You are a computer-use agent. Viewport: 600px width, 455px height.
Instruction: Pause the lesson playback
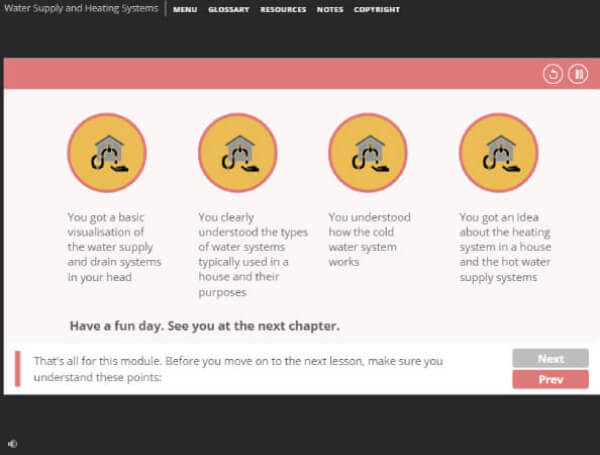pos(578,74)
